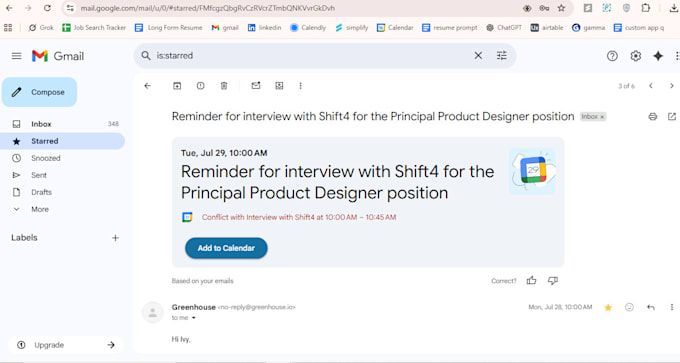Print the email with the printer icon
The image size is (680, 363).
[x=653, y=117]
